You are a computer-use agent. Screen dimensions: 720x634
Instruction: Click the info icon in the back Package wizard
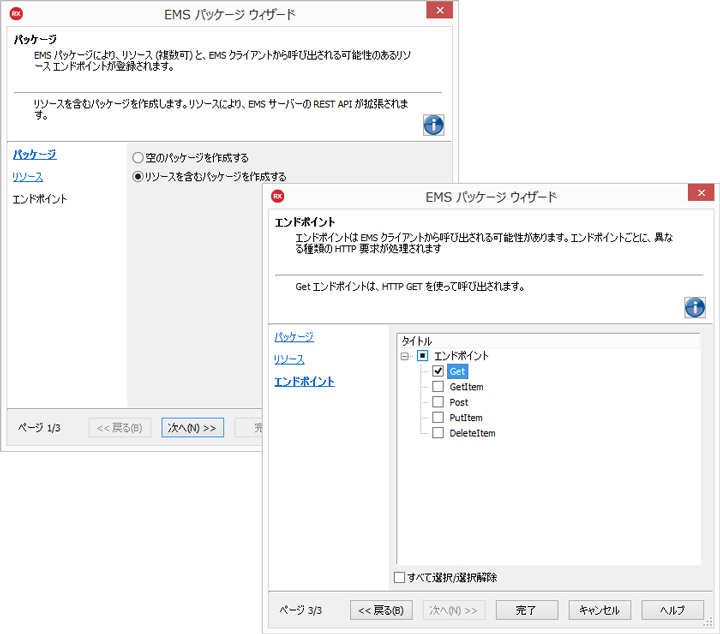tap(433, 125)
